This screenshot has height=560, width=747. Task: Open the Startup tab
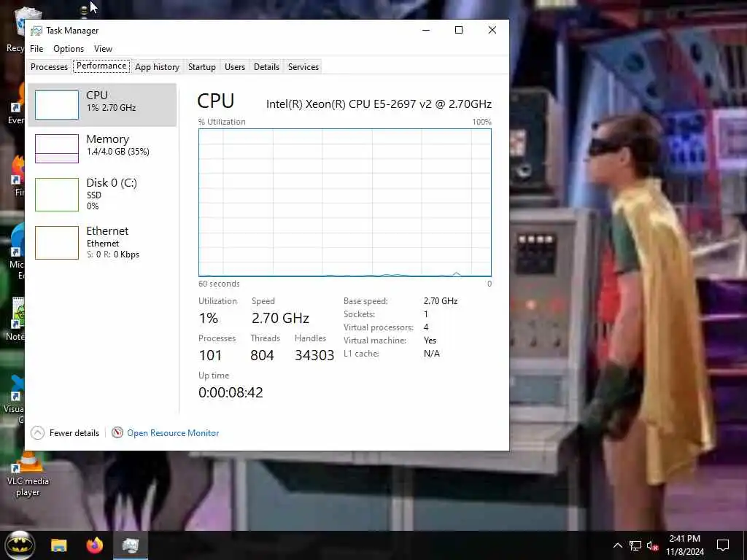pos(201,66)
